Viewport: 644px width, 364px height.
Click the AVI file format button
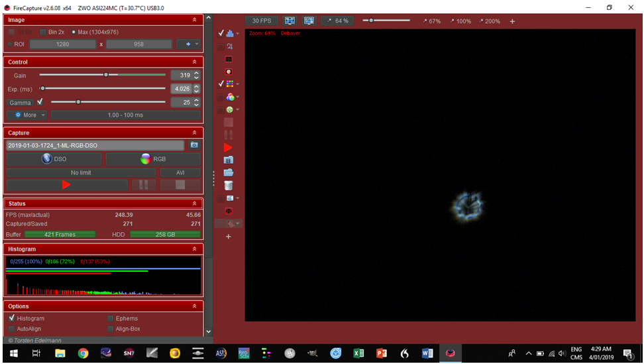click(x=180, y=172)
